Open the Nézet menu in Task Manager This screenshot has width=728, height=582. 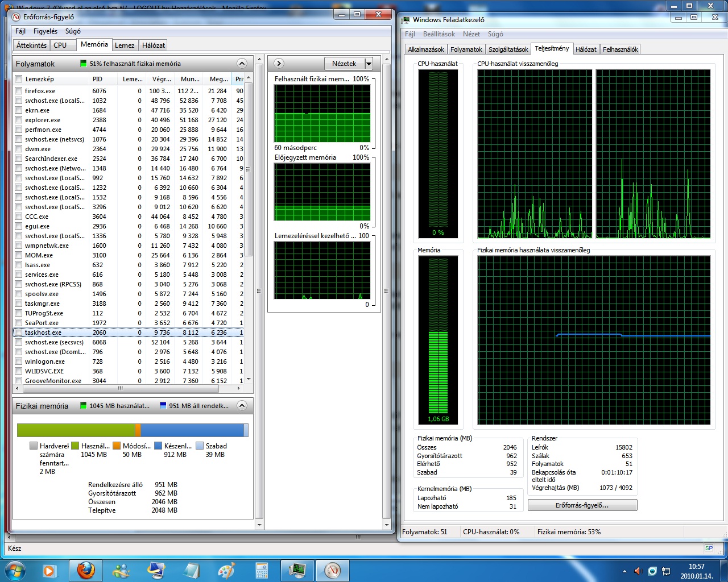pyautogui.click(x=471, y=34)
